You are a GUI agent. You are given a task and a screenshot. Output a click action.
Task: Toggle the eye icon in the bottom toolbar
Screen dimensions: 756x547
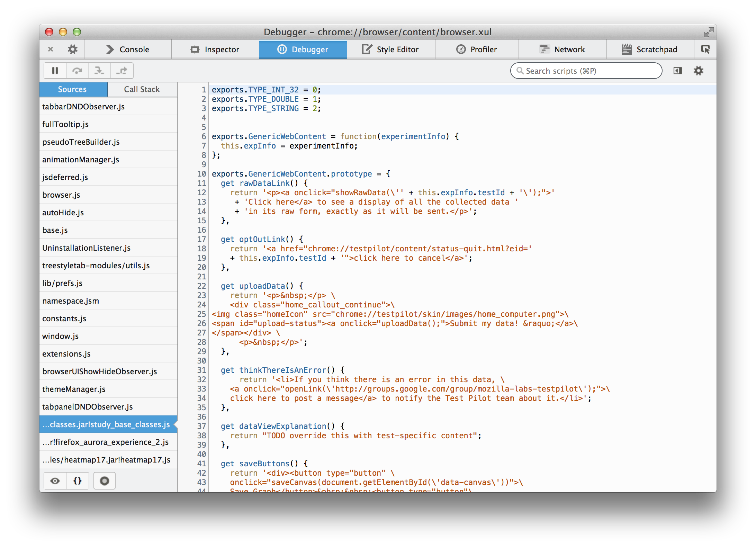pos(54,481)
